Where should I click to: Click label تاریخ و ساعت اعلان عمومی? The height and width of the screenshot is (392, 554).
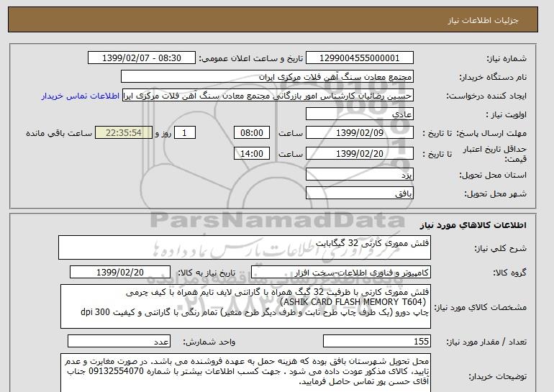click(x=251, y=58)
